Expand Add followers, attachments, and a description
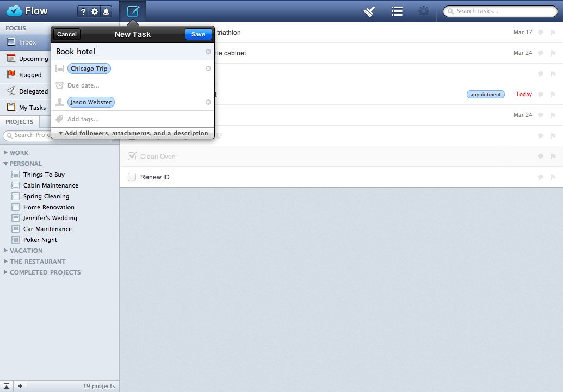 pos(133,133)
